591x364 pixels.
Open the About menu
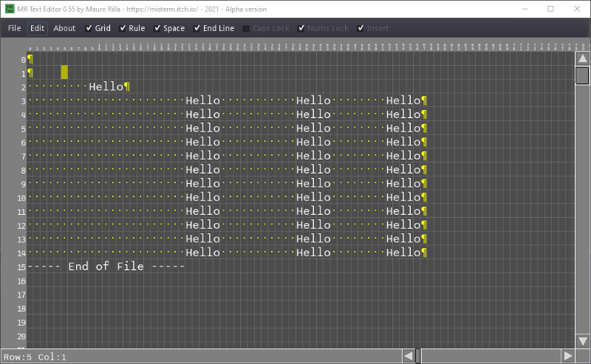coord(64,28)
